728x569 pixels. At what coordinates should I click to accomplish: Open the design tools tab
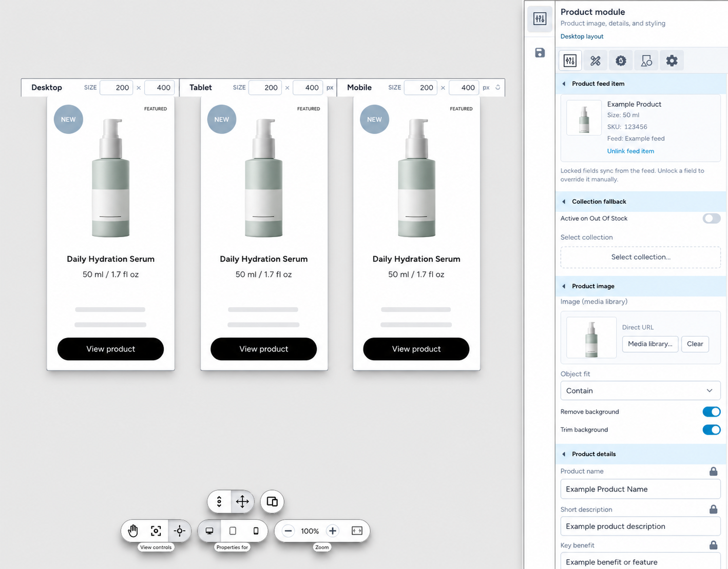click(596, 61)
